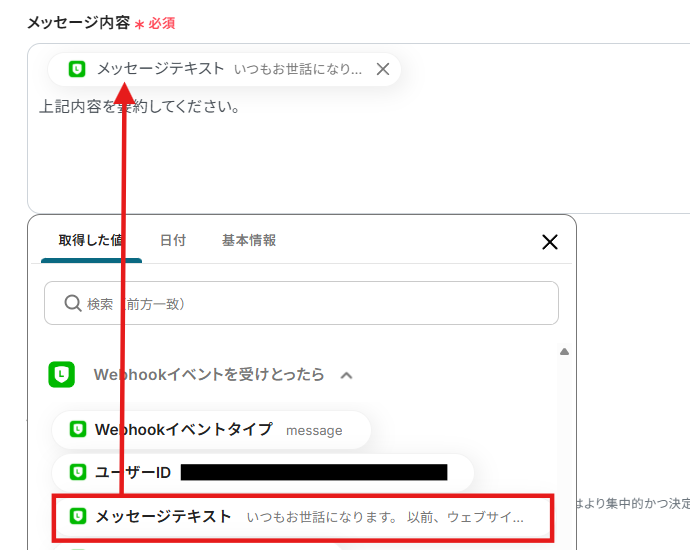
Task: Click LINE icon on メッセージテキスト list row
Action: click(x=78, y=516)
